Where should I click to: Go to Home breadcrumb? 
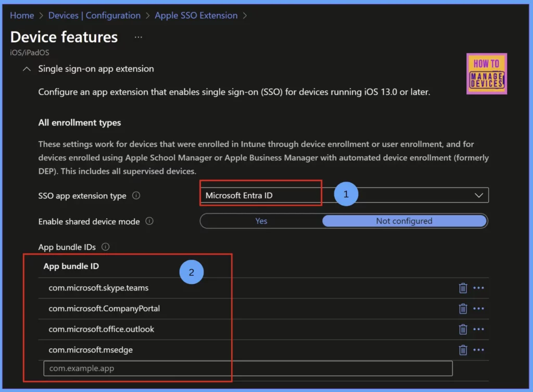(22, 15)
